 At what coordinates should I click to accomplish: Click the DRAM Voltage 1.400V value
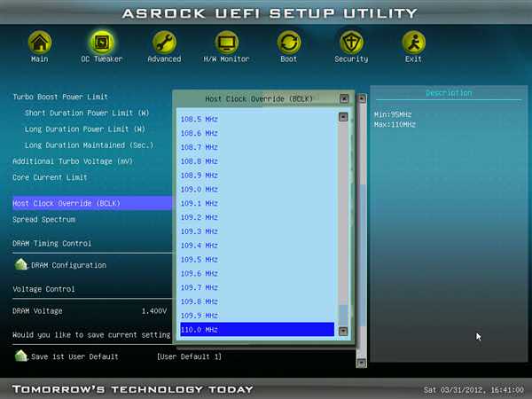pyautogui.click(x=154, y=311)
